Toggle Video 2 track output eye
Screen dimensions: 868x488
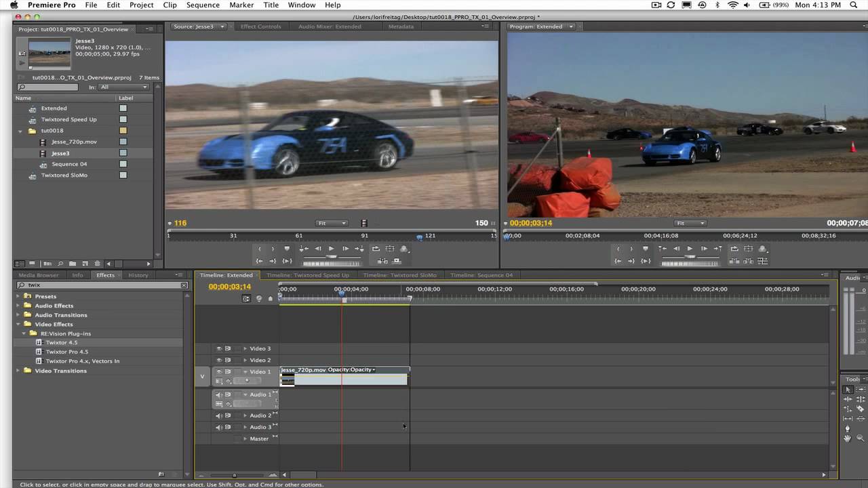click(219, 360)
